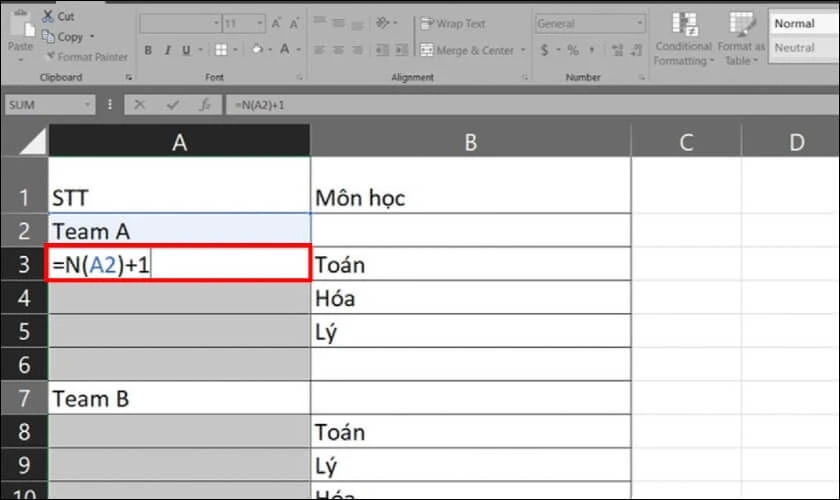This screenshot has height=500, width=840.
Task: Click the Select All corner triangle
Action: click(32, 141)
